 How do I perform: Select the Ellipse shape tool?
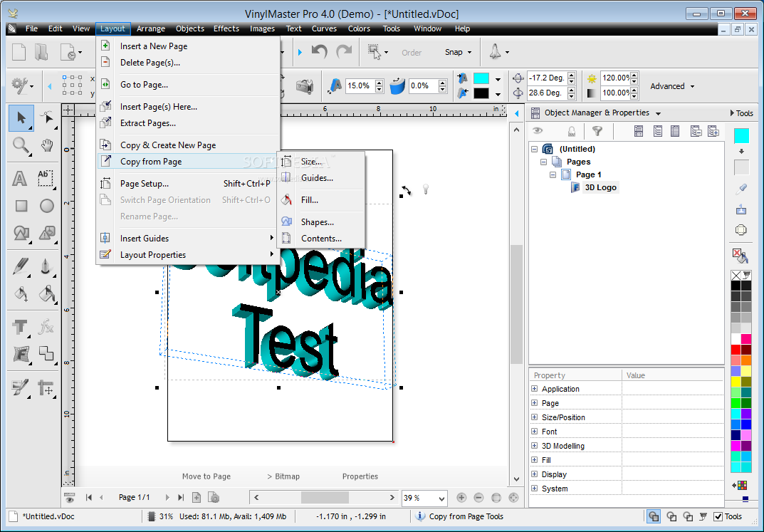click(47, 206)
